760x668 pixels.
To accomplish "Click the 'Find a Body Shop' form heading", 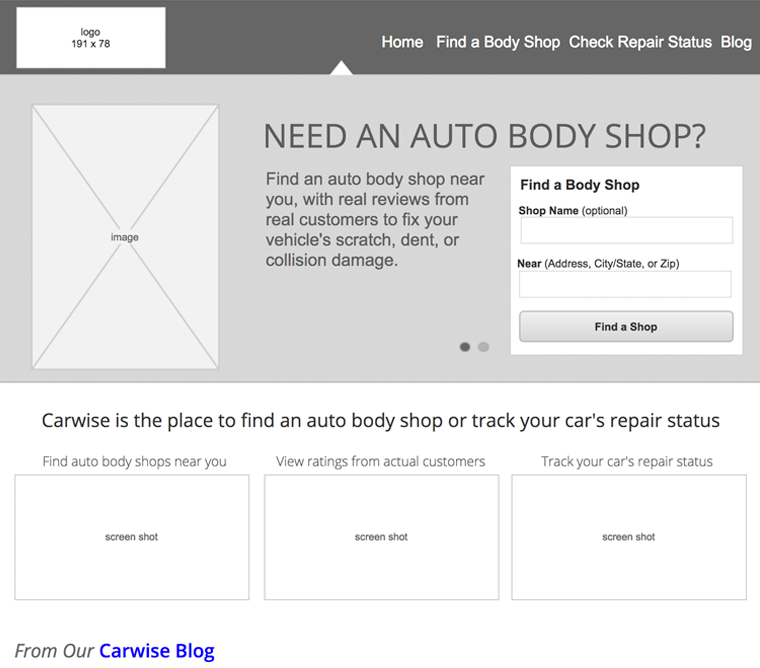I will (580, 185).
